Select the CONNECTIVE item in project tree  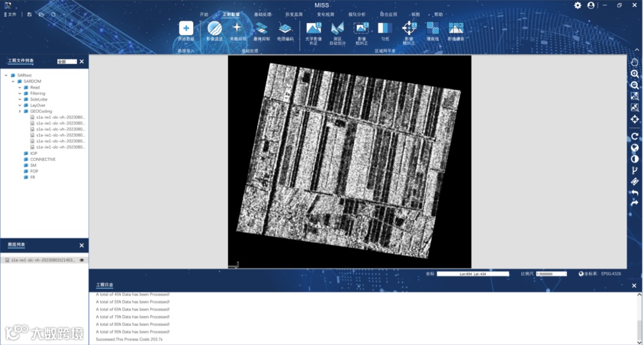point(42,160)
